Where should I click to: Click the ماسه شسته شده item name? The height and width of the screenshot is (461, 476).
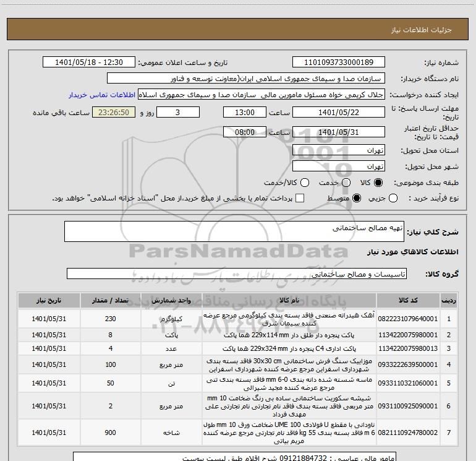point(289,384)
